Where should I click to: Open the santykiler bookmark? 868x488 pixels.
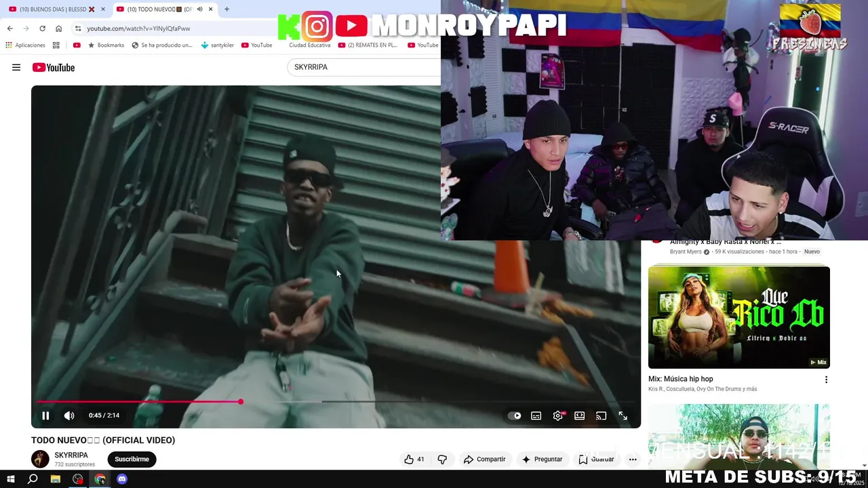218,45
